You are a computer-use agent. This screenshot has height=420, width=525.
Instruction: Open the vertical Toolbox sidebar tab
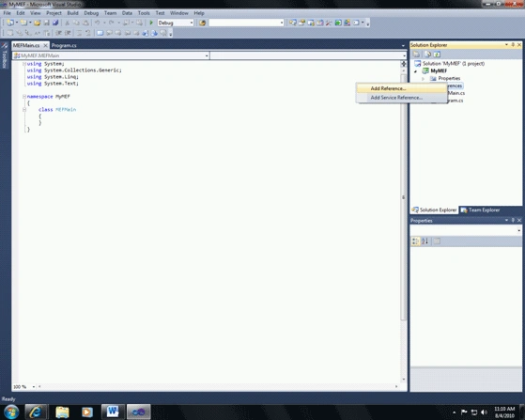pyautogui.click(x=5, y=56)
